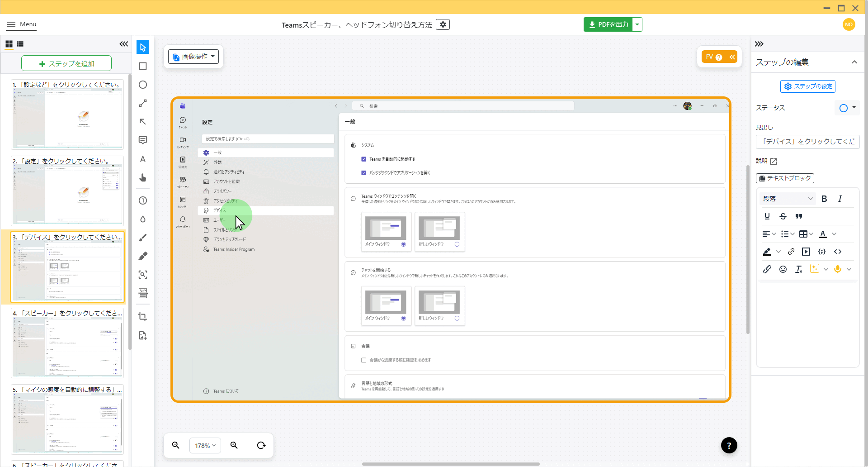
Task: Toggle bold in text editor
Action: click(x=824, y=199)
